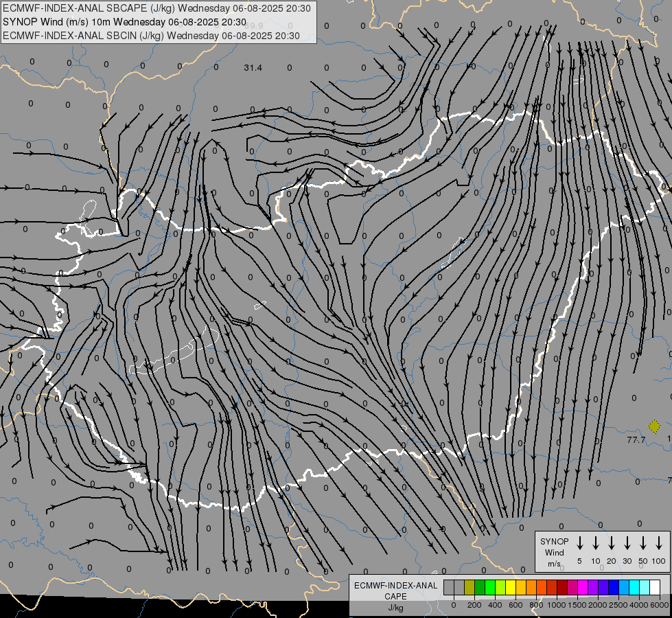Click the wind arrow above the 5 label

click(x=580, y=543)
